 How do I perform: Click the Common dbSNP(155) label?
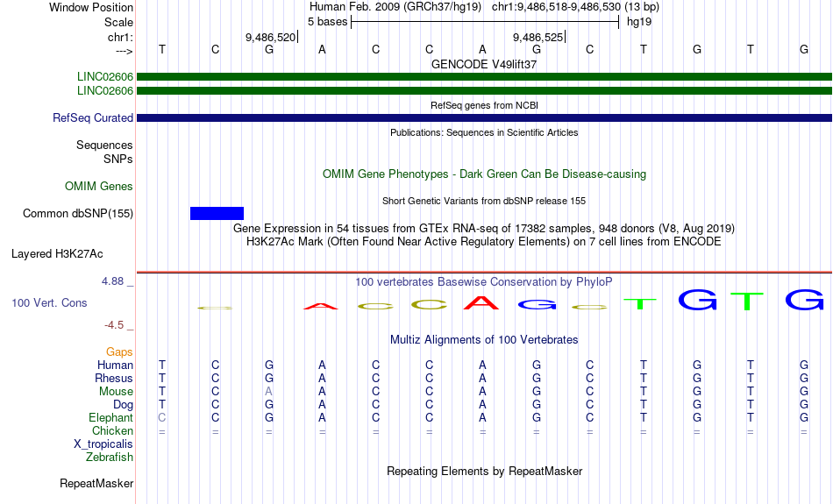click(78, 214)
